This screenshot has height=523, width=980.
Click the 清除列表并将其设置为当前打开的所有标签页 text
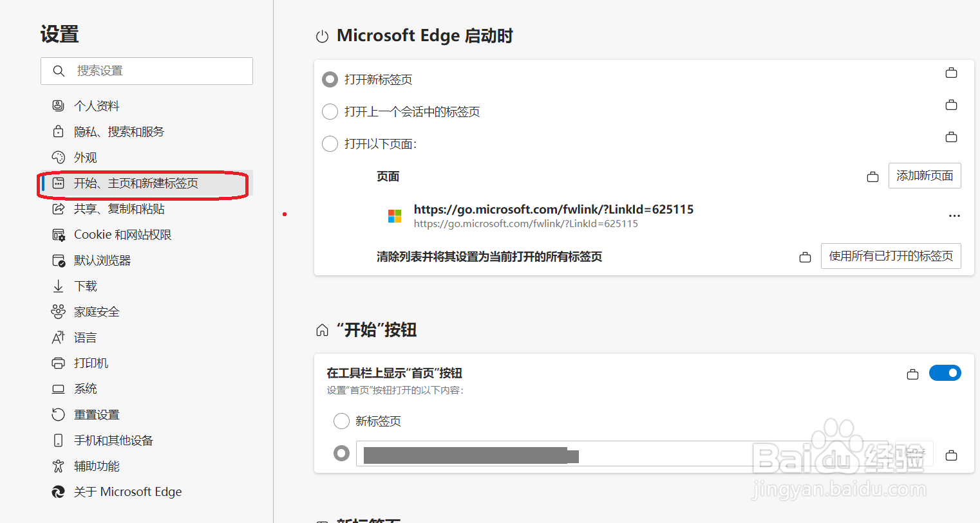489,257
